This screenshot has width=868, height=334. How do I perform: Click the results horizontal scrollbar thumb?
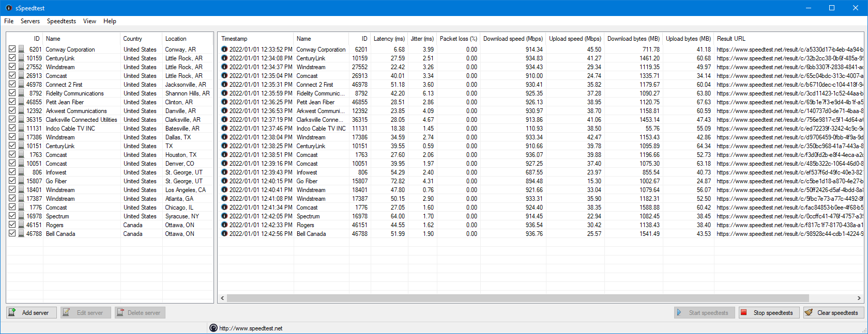point(517,298)
